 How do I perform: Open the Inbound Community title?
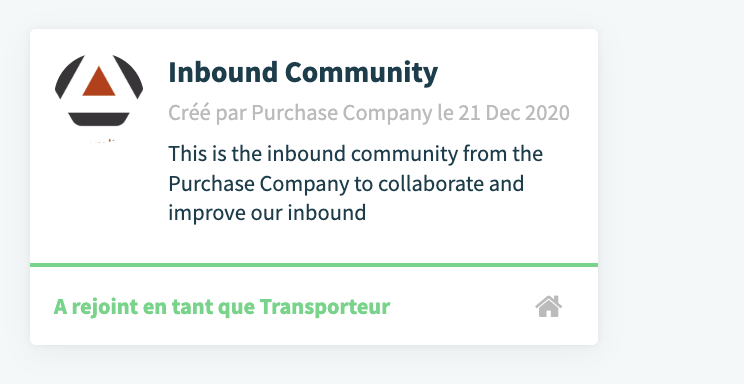click(x=303, y=72)
